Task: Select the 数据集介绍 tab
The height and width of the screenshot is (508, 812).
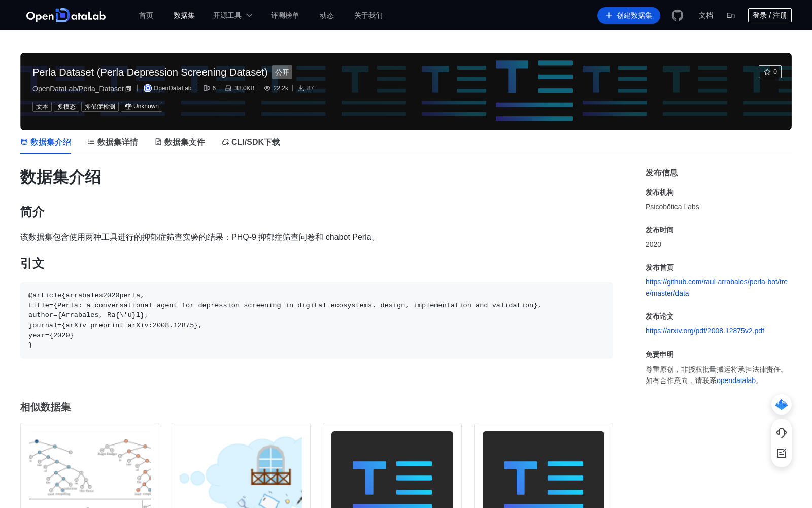Action: [x=46, y=142]
